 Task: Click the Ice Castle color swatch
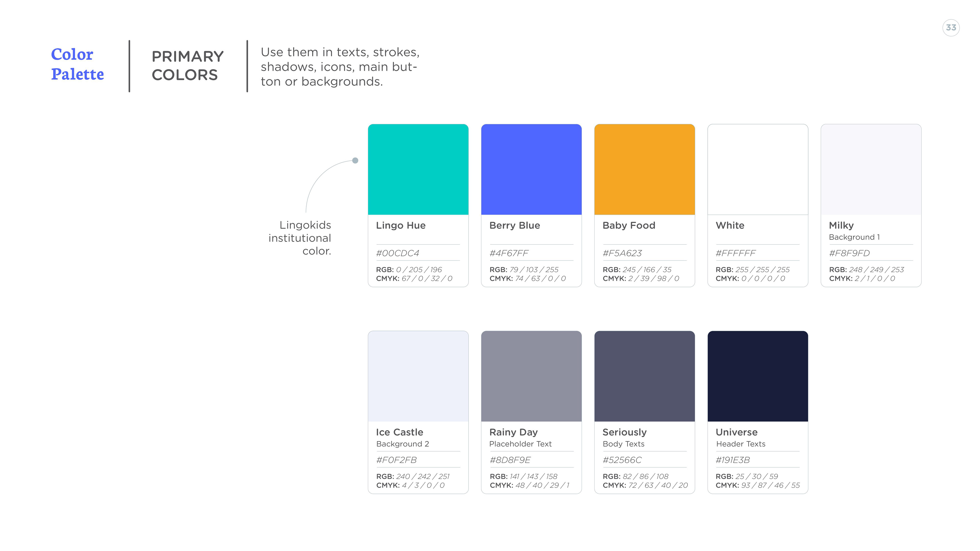pos(418,376)
